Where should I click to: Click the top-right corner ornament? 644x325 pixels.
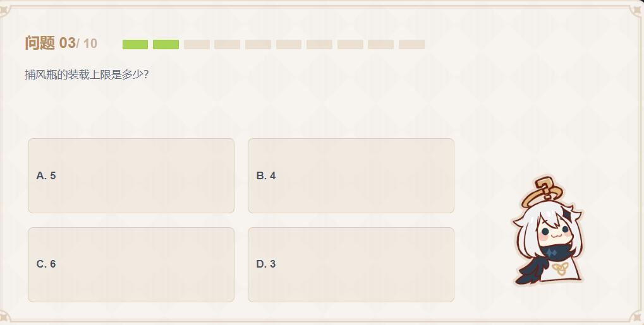[635, 9]
